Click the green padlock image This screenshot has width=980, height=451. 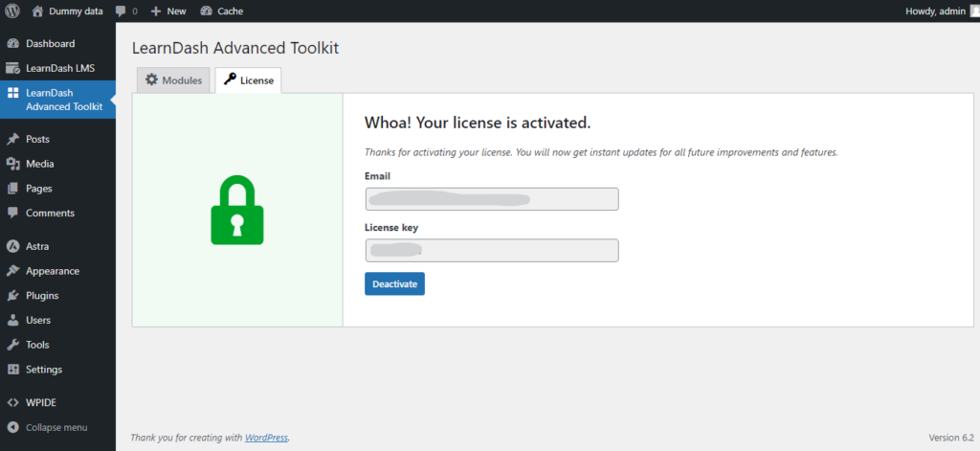pyautogui.click(x=237, y=210)
